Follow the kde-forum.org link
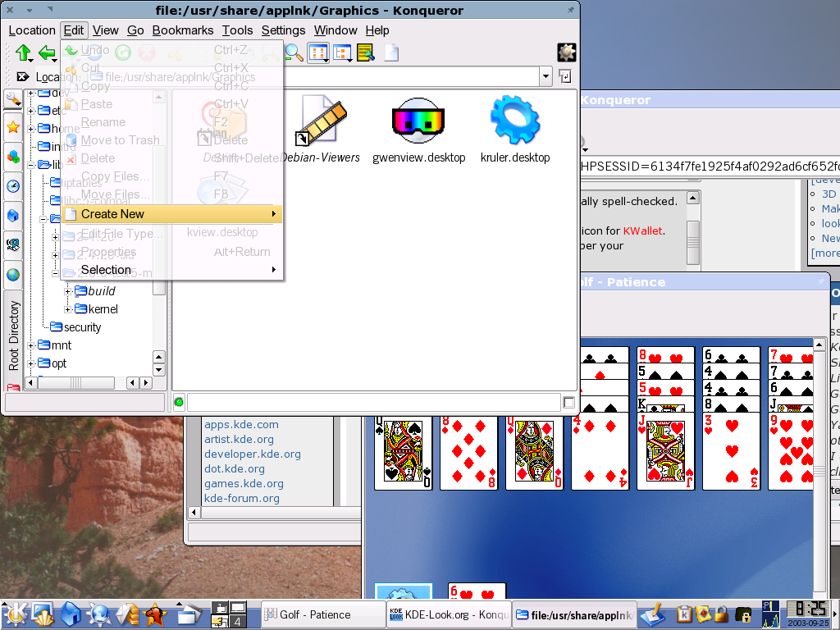The width and height of the screenshot is (840, 630). (x=242, y=498)
